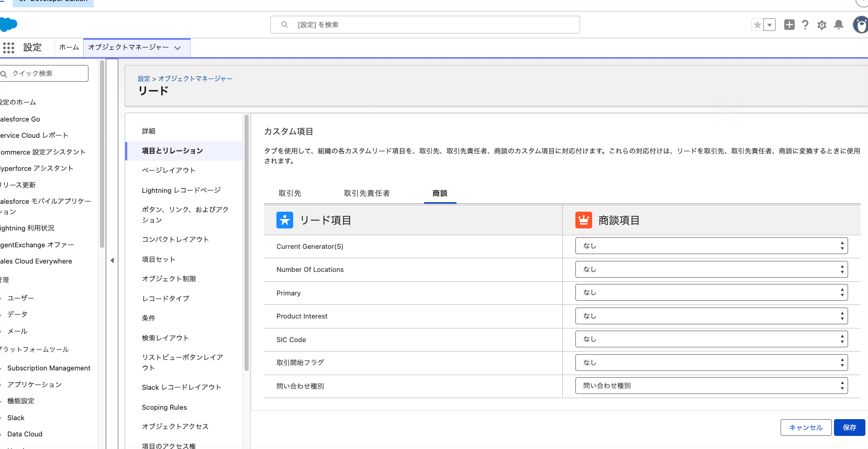Screen dimensions: 868x449
Task: Open the help question mark icon
Action: (805, 25)
